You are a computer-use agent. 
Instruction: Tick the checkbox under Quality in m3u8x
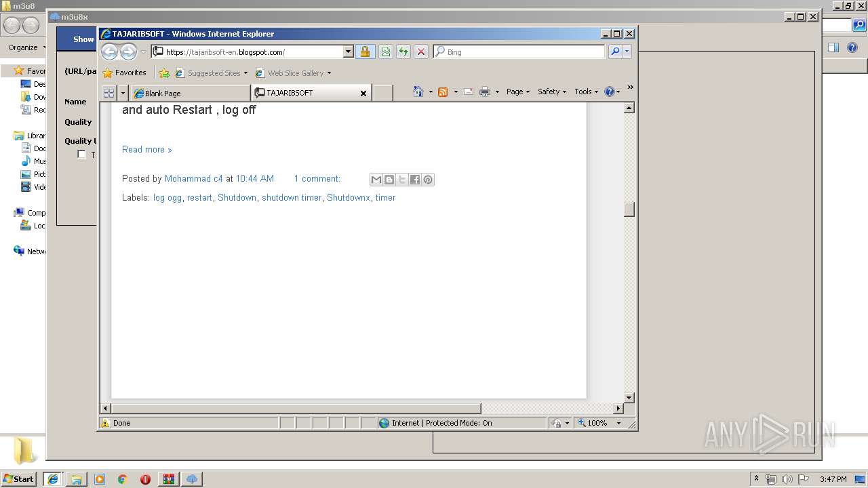click(x=81, y=155)
